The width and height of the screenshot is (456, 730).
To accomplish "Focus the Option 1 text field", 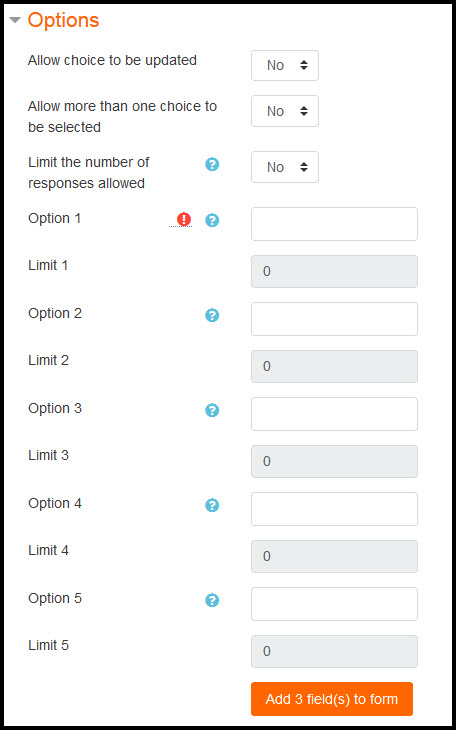I will click(x=334, y=224).
